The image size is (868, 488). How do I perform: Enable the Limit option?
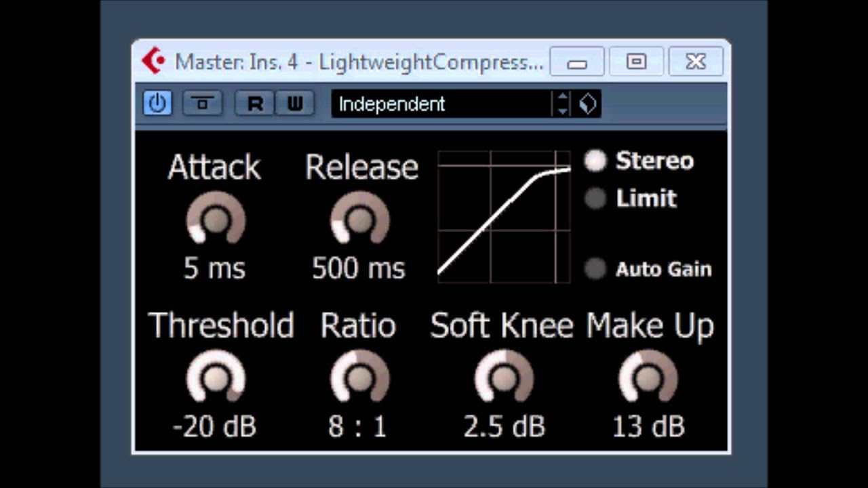[595, 199]
